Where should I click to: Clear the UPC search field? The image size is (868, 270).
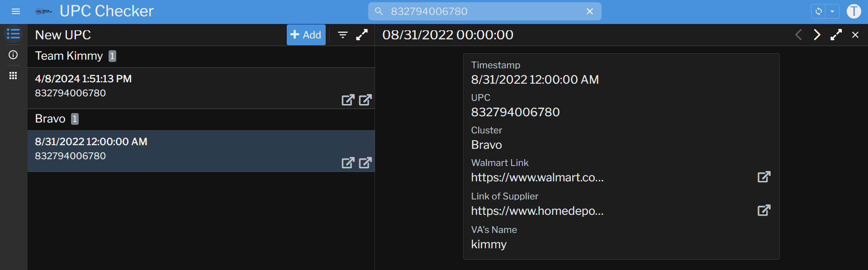[589, 11]
